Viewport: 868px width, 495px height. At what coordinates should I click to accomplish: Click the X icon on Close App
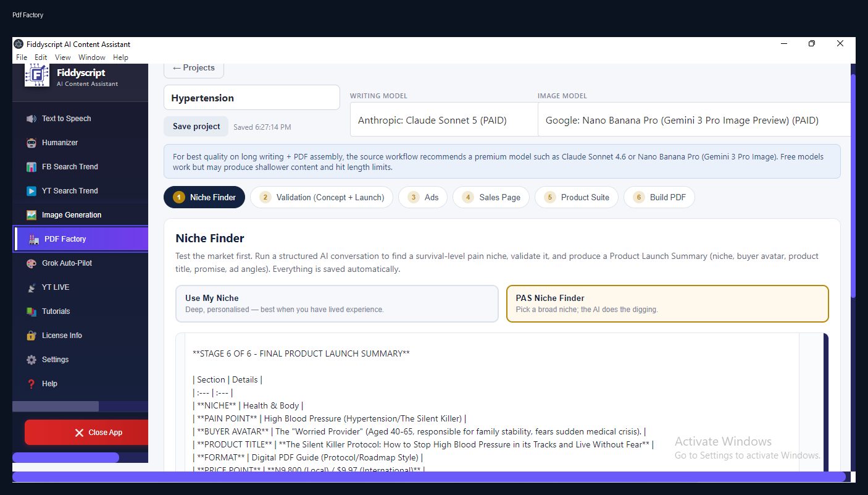tap(79, 433)
